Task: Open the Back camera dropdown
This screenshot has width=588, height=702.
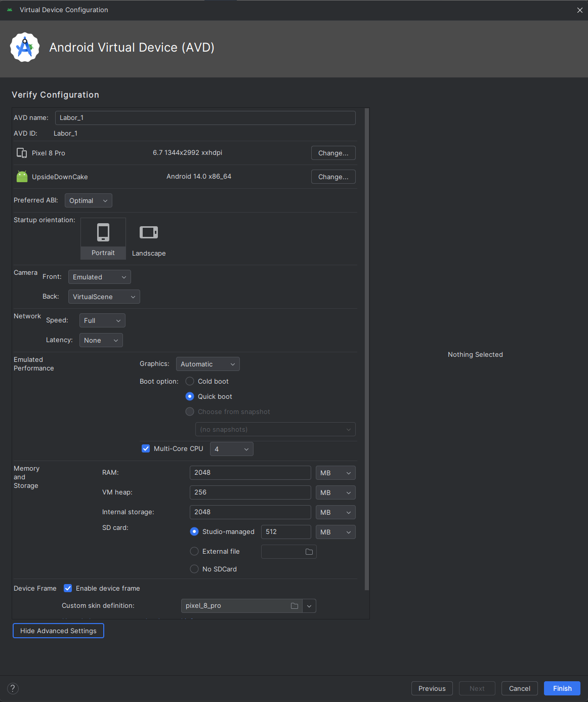Action: [104, 297]
